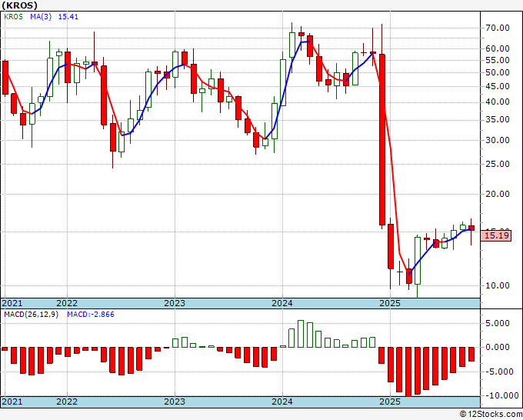
Task: Click 2023 on the MACD panel time axis
Action: click(x=175, y=402)
